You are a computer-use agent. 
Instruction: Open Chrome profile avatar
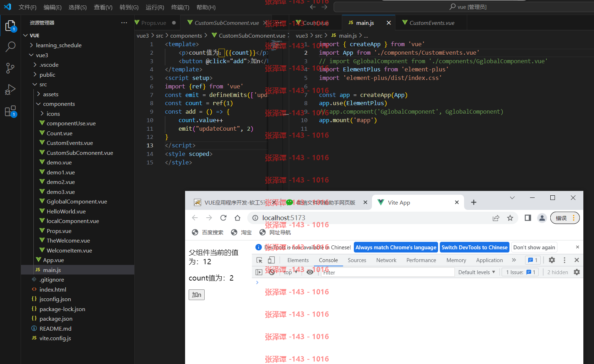pyautogui.click(x=542, y=218)
